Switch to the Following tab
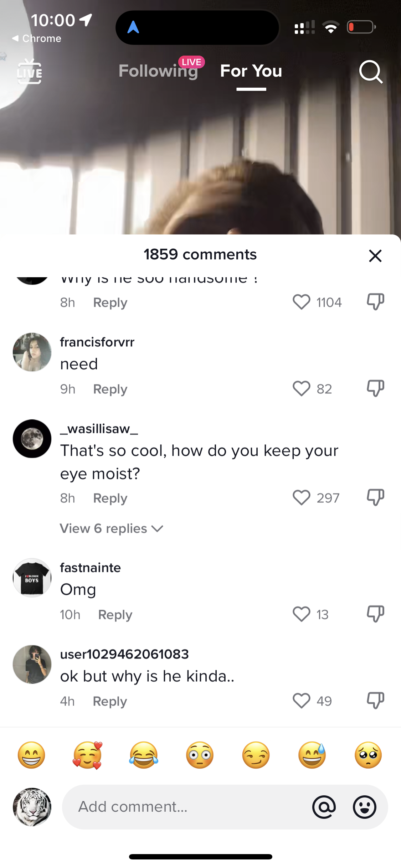 point(158,71)
